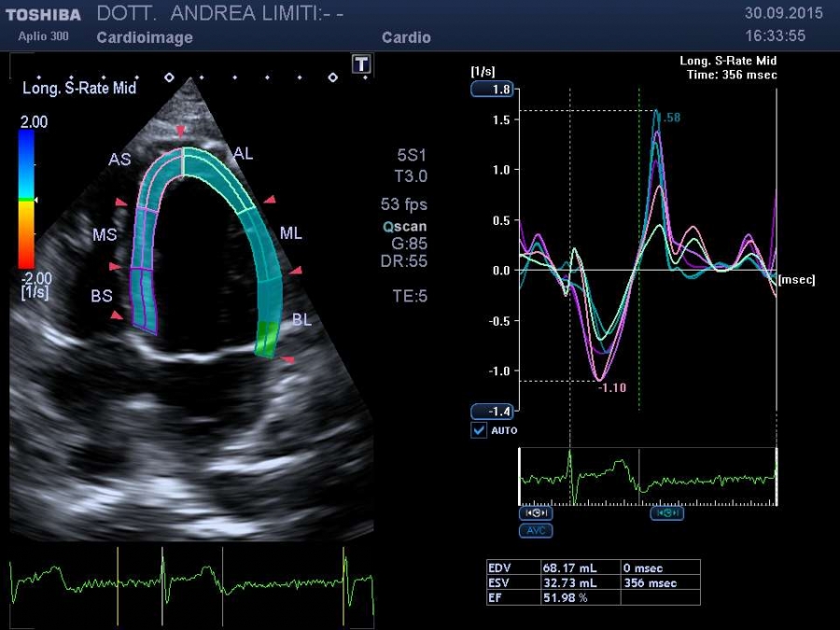Click the teal ECG cycle marker button under the graph

(x=666, y=513)
